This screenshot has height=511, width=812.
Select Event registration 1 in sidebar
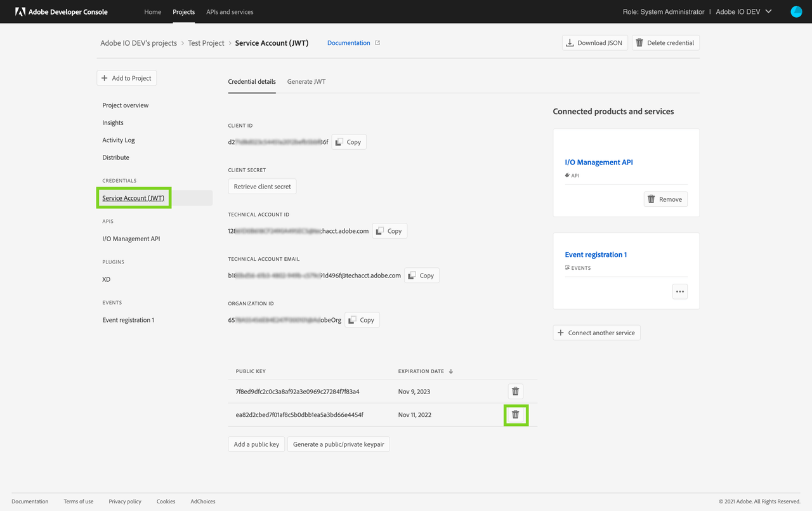(x=128, y=320)
